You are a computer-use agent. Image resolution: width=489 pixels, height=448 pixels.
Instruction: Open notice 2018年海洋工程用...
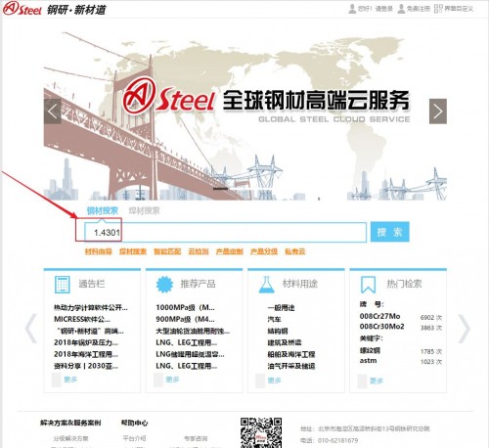click(x=86, y=354)
